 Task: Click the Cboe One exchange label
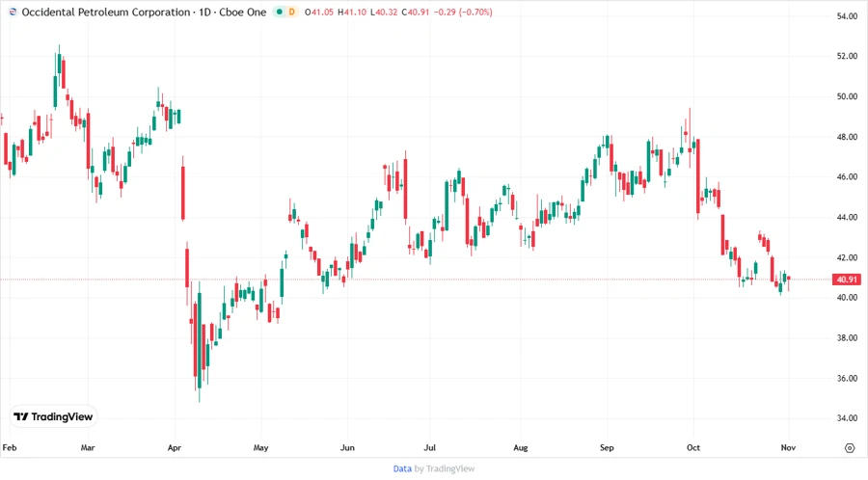pos(242,12)
